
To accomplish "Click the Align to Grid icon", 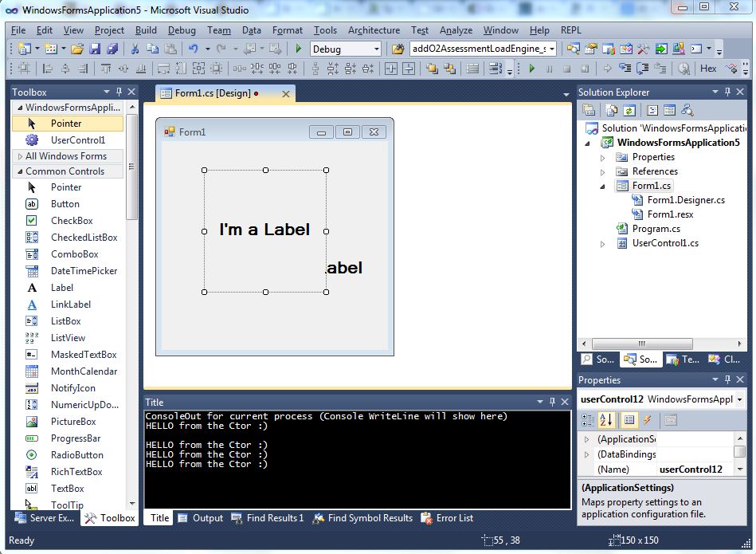I will click(24, 69).
